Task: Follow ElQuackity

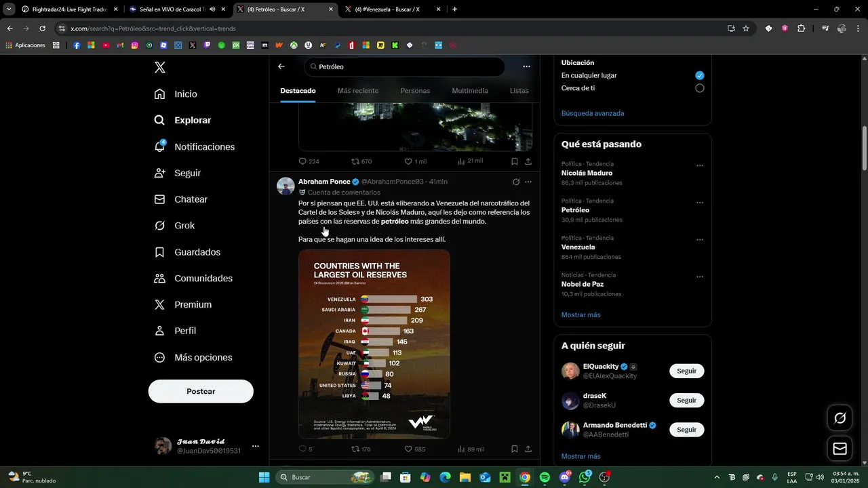Action: 686,371
